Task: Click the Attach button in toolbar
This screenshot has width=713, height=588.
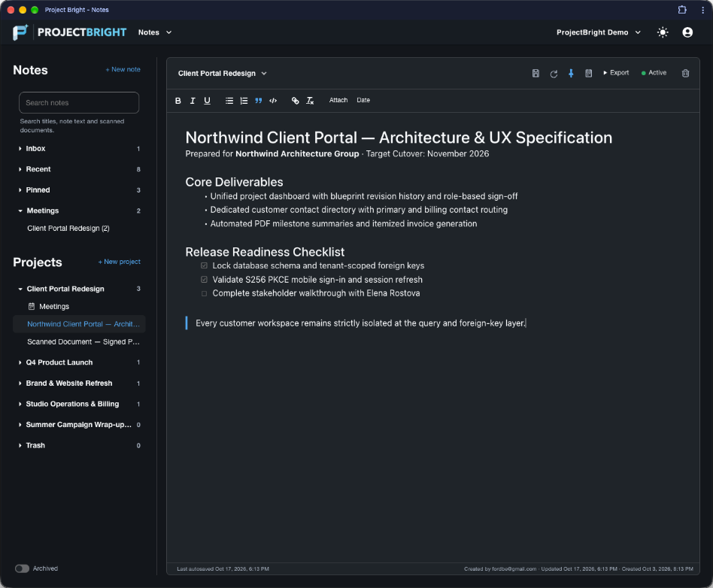Action: (x=338, y=100)
